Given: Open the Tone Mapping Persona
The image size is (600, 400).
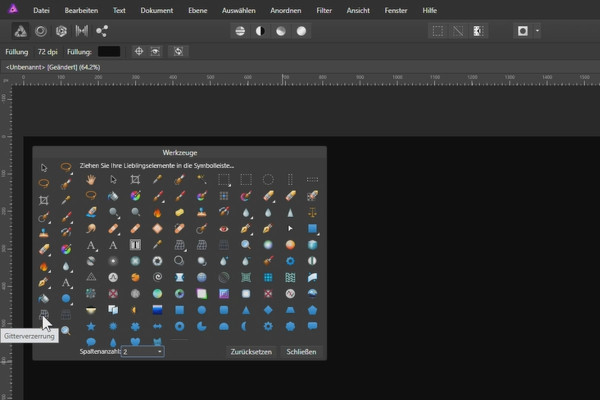Looking at the screenshot, I should click(81, 31).
